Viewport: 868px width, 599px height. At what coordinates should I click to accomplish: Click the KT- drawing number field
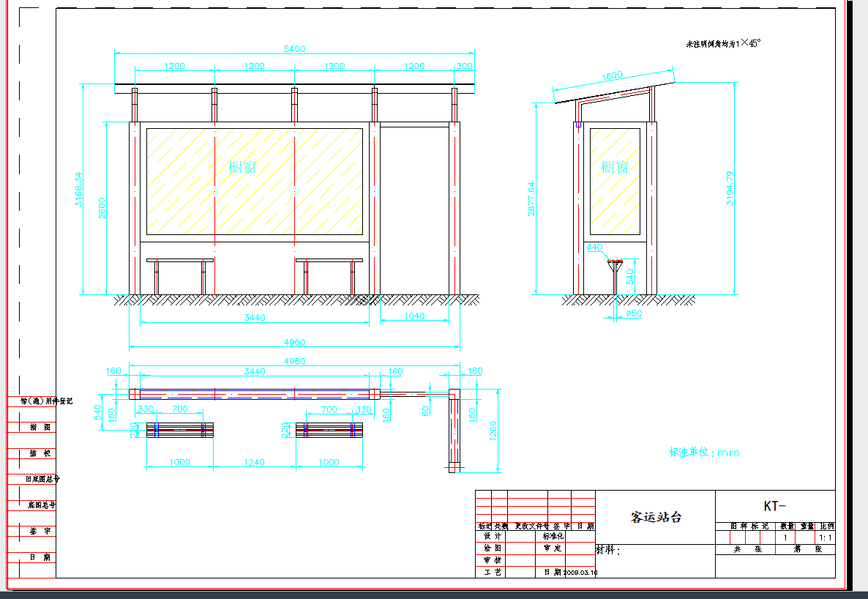774,506
